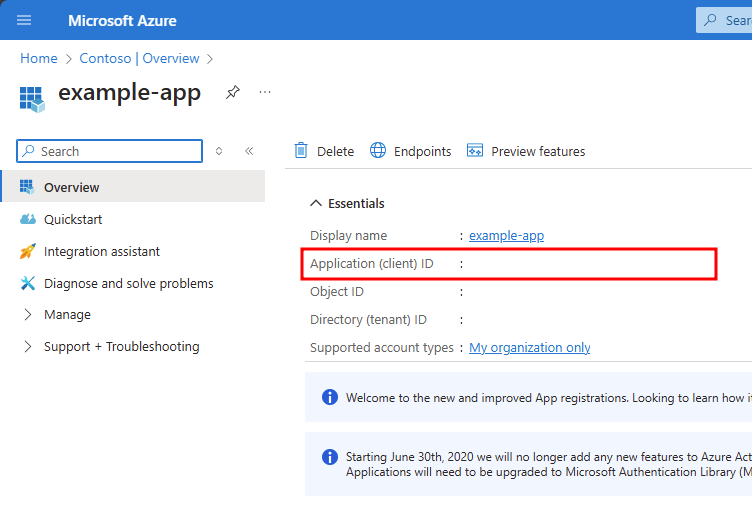This screenshot has height=514, width=752.
Task: Expand the Manage section chevron
Action: click(28, 315)
